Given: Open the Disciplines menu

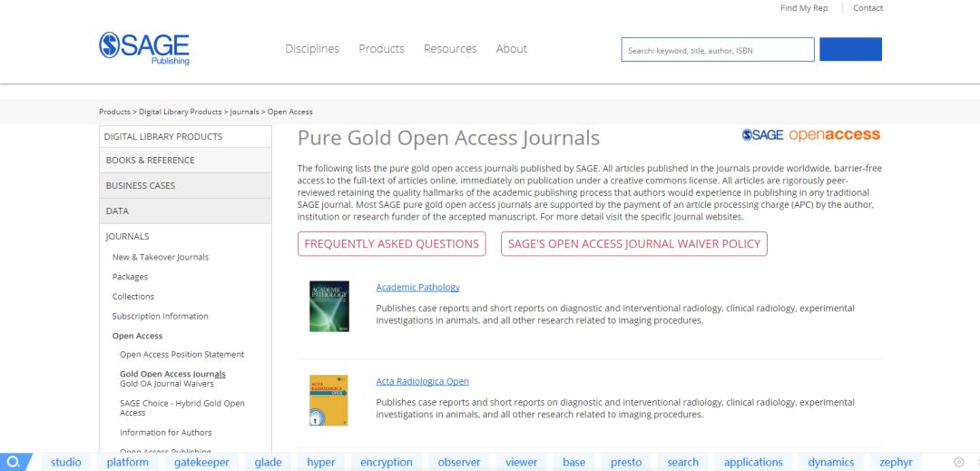Looking at the screenshot, I should [312, 49].
